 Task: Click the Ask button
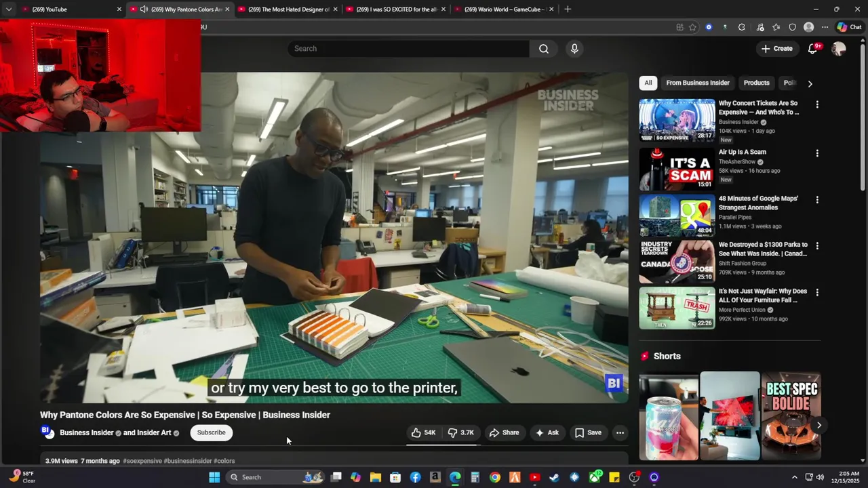[547, 432]
